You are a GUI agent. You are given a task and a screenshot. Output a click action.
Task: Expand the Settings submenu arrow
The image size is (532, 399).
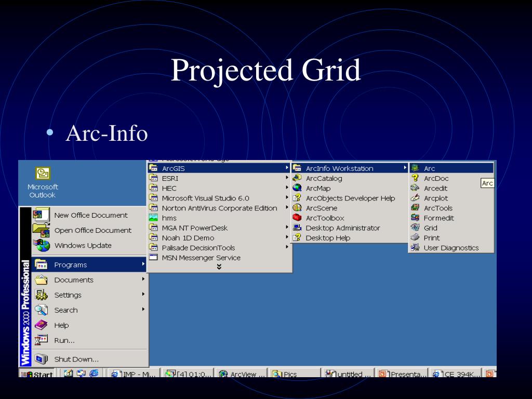(143, 294)
